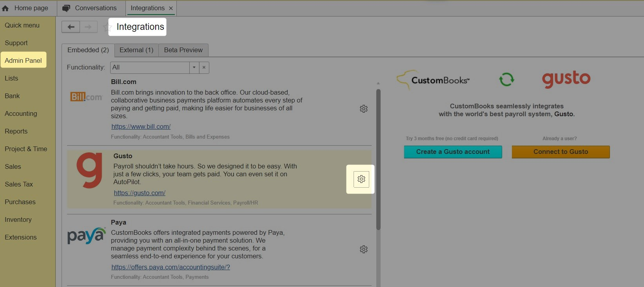Screen dimensions: 644x287
Task: Switch to the Beta Preview tab
Action: click(x=183, y=50)
